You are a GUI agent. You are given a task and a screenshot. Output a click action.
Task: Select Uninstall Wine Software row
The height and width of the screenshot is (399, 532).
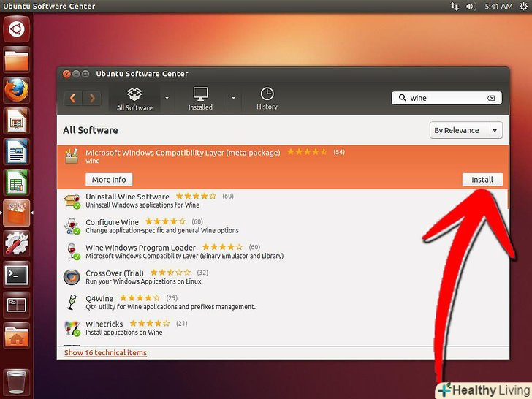(x=283, y=201)
